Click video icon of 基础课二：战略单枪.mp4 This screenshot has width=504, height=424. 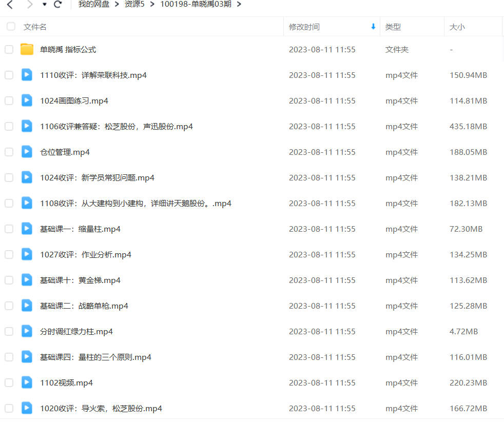(x=27, y=306)
